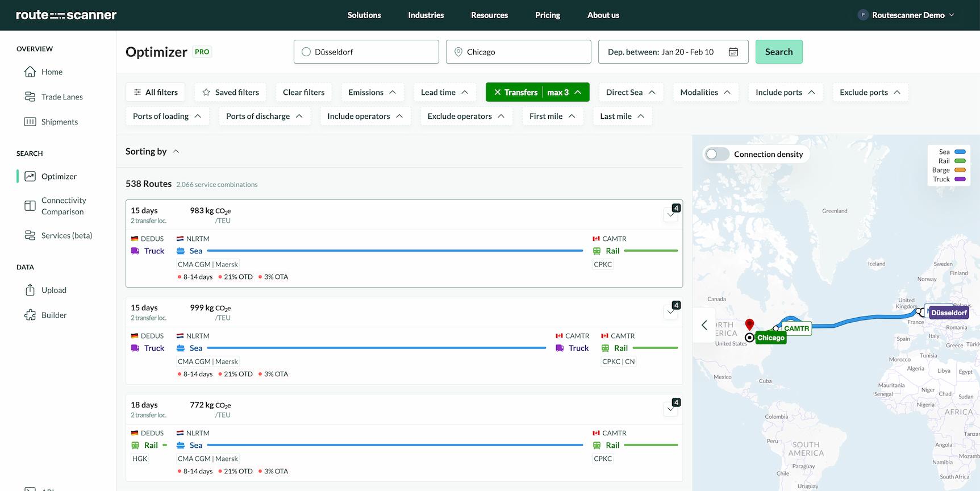The width and height of the screenshot is (980, 491).
Task: Click the Home icon in sidebar
Action: click(x=30, y=72)
